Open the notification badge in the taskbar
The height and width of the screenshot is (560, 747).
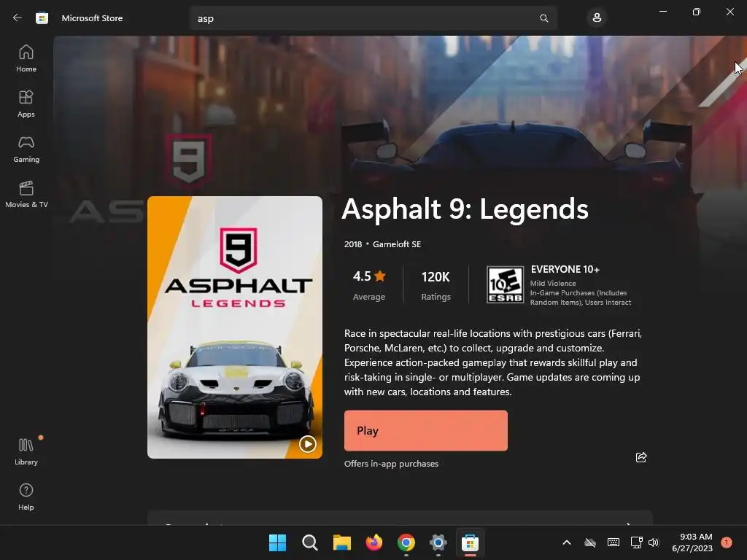726,542
